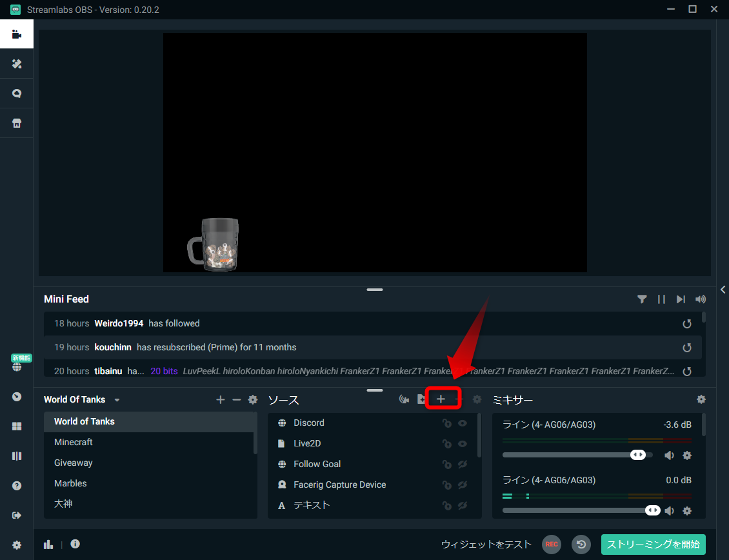Open the App Store shop icon

[17, 123]
